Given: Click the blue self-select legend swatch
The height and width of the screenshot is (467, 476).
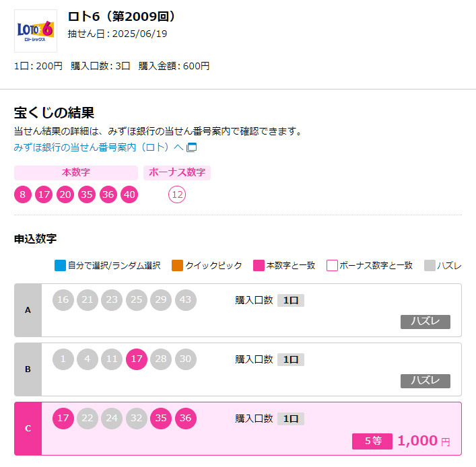Looking at the screenshot, I should coord(60,266).
